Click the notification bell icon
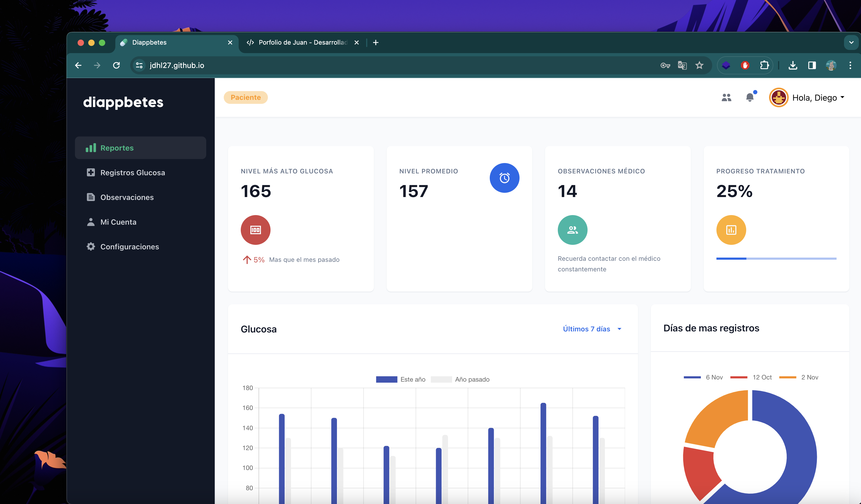Screen dimensions: 861x504 (x=750, y=98)
